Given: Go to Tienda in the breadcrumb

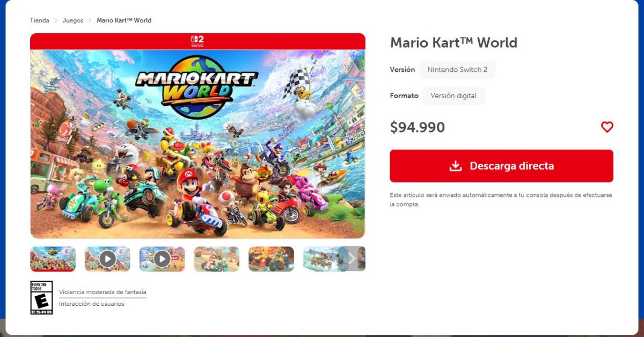Looking at the screenshot, I should (40, 20).
